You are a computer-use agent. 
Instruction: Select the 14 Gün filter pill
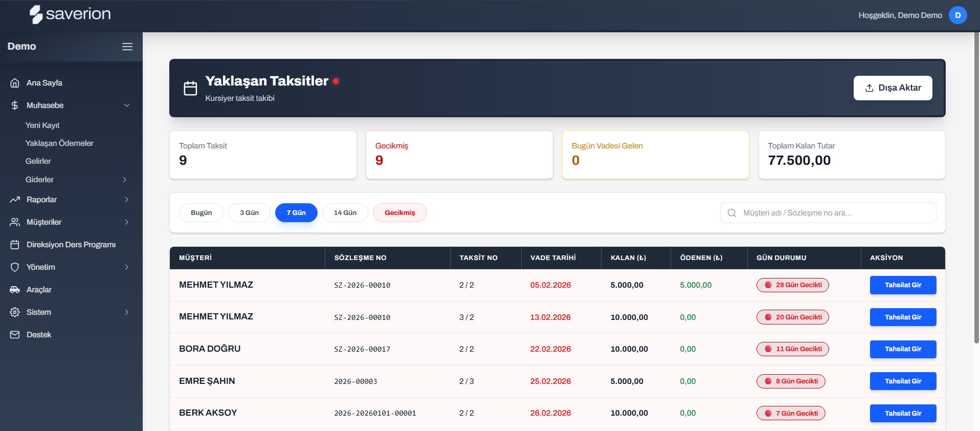pos(345,213)
